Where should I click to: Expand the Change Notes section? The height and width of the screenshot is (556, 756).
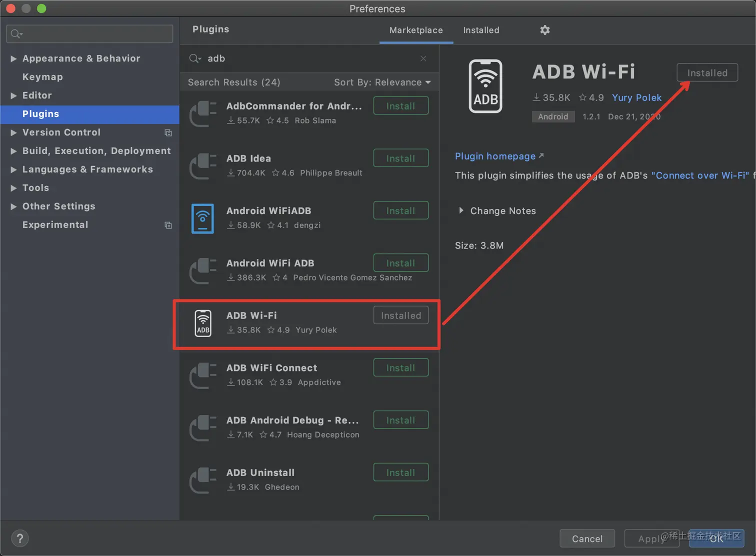(x=461, y=210)
